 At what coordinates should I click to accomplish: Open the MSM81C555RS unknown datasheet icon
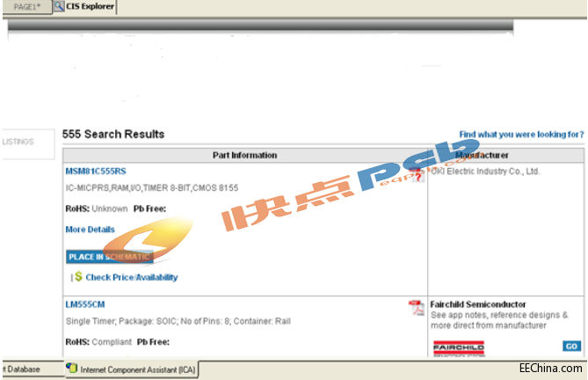tap(417, 175)
